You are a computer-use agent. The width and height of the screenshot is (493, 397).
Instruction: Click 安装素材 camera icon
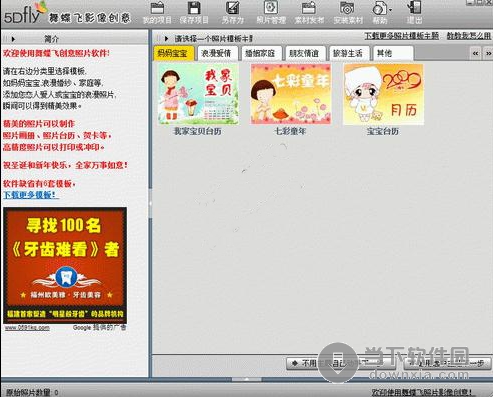point(347,8)
